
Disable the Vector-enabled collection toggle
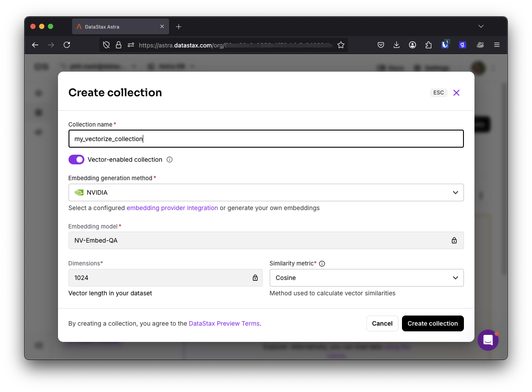(x=76, y=160)
